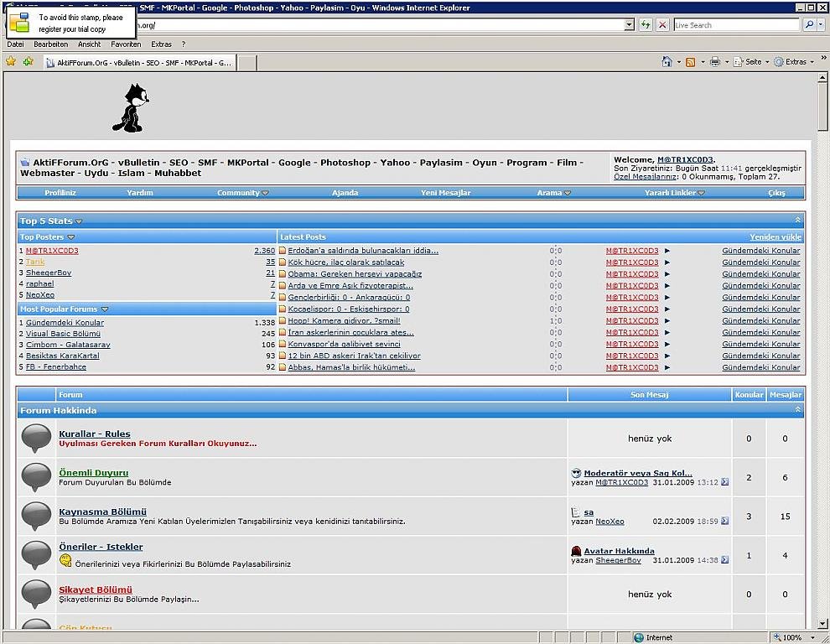
Task: Select the AktiFForum.OrG browser tab
Action: [x=140, y=63]
